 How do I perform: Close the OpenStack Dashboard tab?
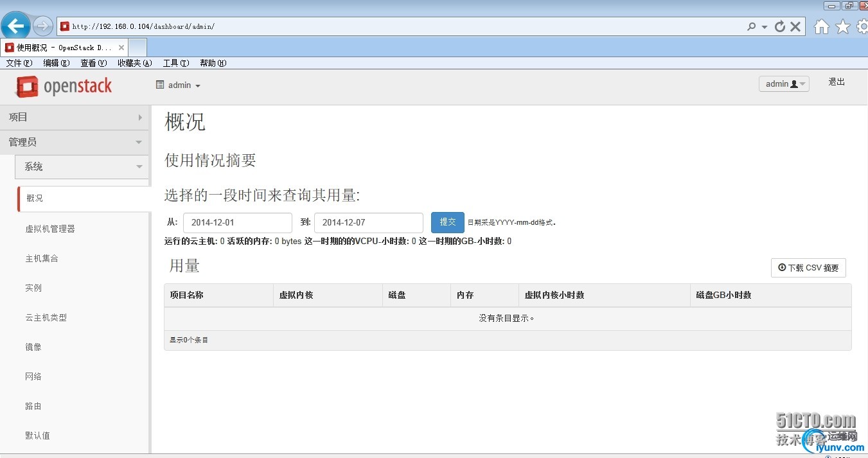pyautogui.click(x=121, y=48)
